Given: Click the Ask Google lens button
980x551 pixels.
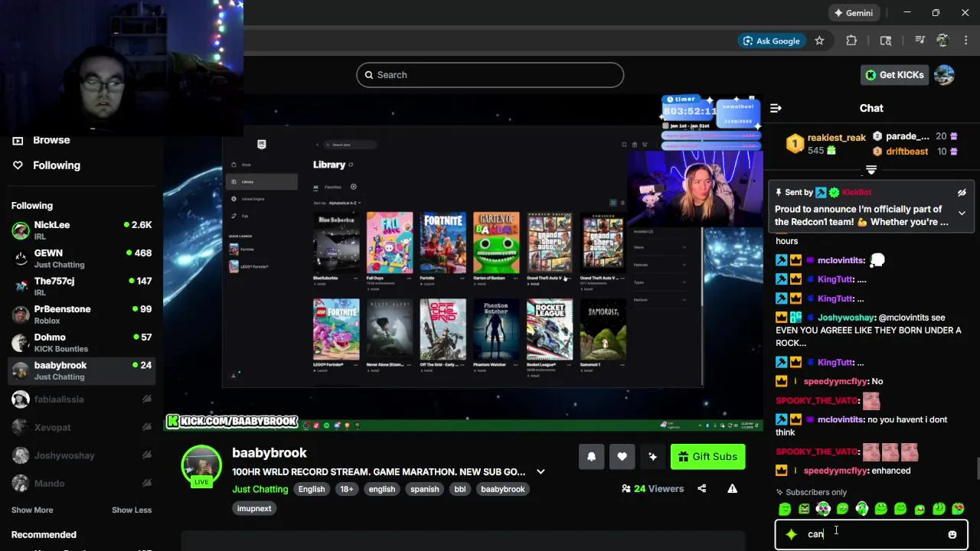Looking at the screenshot, I should coord(771,41).
